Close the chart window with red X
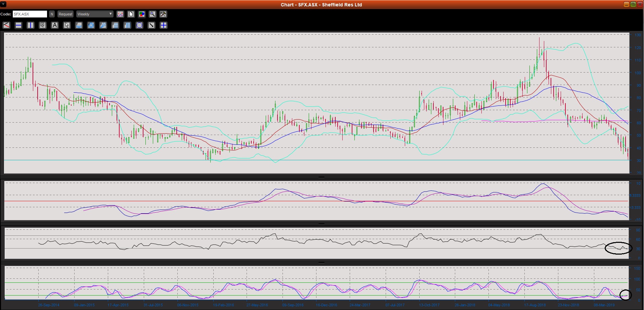The width and height of the screenshot is (644, 310). pos(639,4)
